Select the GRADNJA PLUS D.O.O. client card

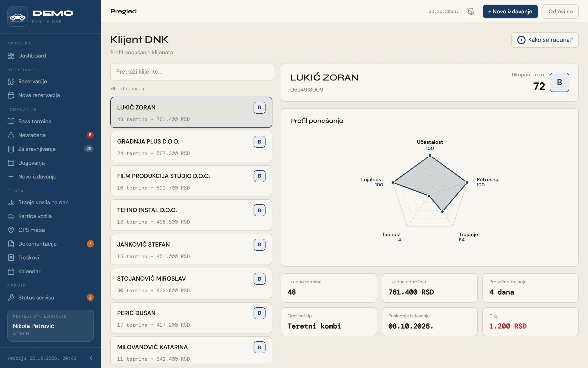191,147
